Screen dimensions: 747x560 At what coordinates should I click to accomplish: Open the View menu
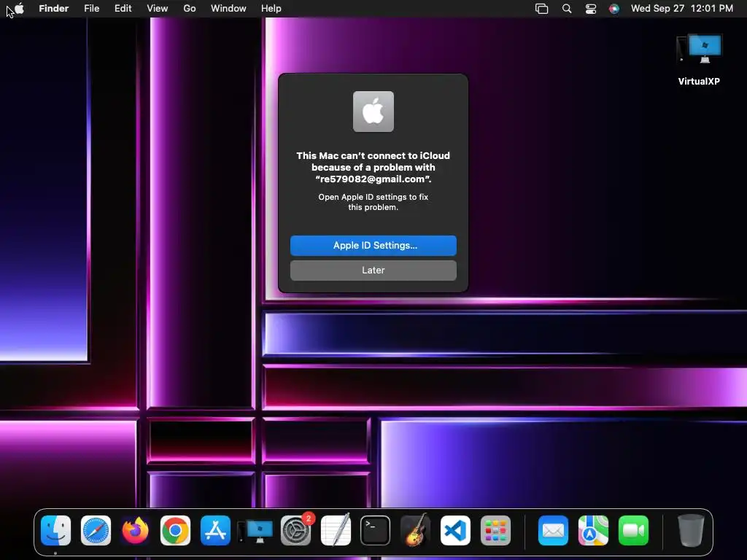point(158,9)
